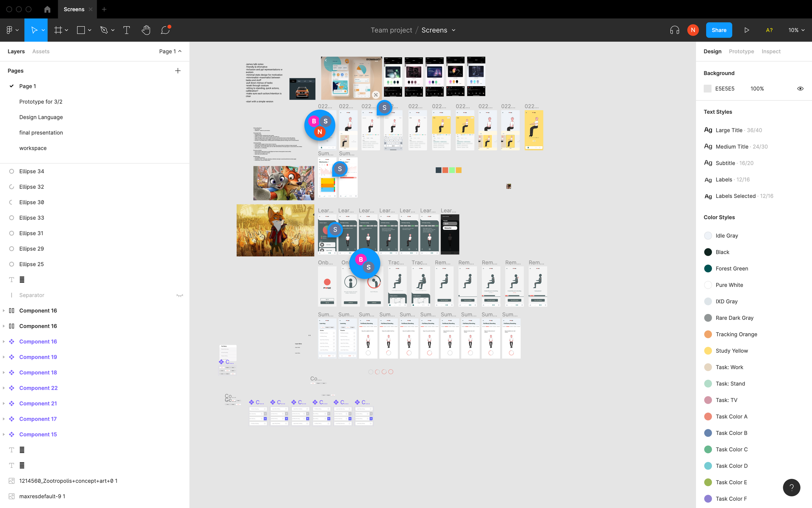Open the Screens file name dropdown
The width and height of the screenshot is (812, 508).
[453, 30]
